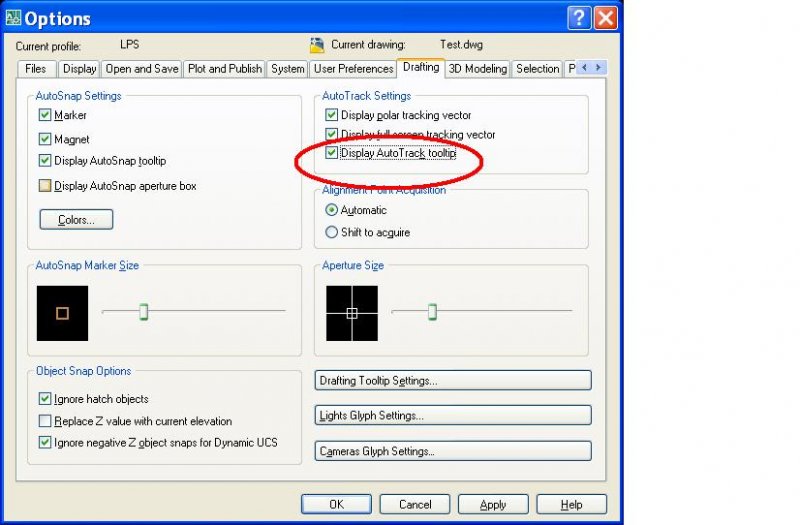The height and width of the screenshot is (525, 800).
Task: Switch to Plot and Publish tab
Action: (224, 68)
